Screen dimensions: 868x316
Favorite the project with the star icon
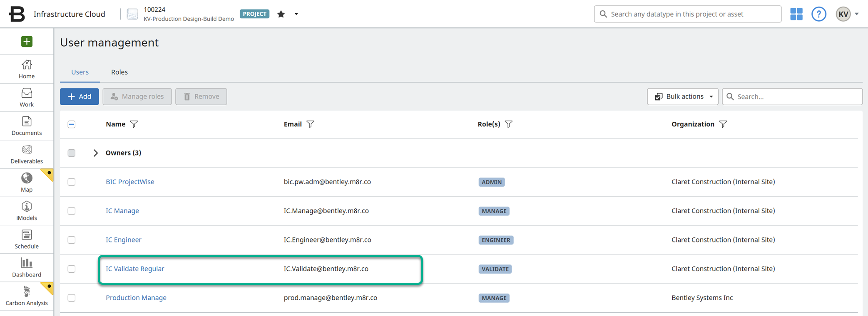281,14
